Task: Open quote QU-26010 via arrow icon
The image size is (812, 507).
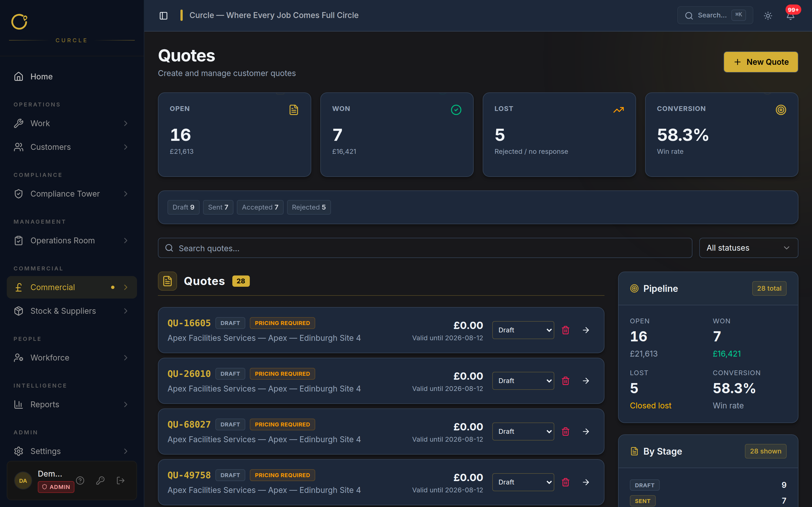Action: pyautogui.click(x=586, y=381)
